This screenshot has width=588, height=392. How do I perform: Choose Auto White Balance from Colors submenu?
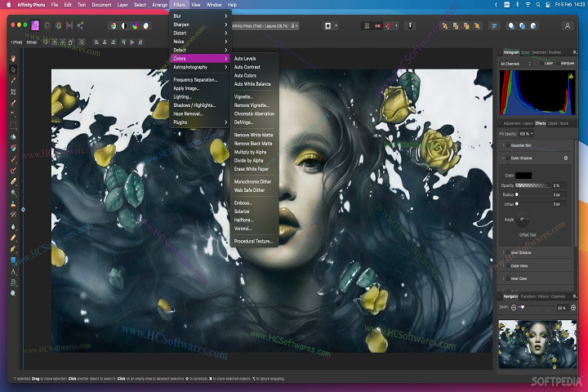coord(254,84)
